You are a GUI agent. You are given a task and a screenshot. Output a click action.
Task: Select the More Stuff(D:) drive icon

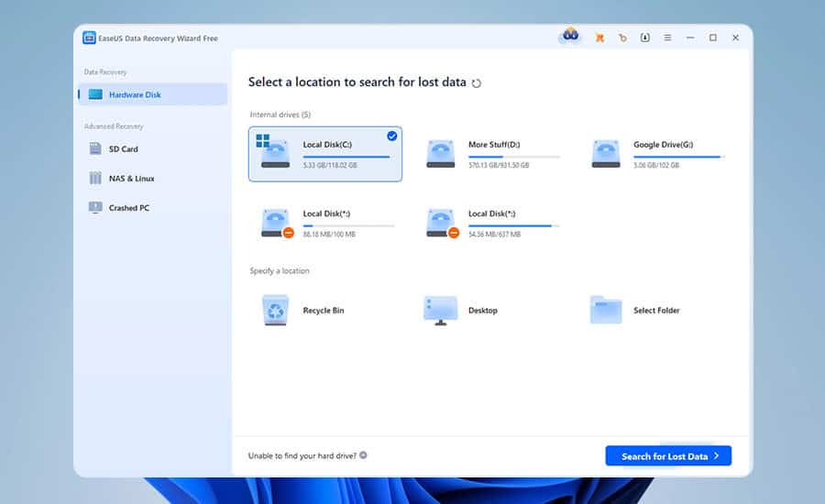[440, 154]
